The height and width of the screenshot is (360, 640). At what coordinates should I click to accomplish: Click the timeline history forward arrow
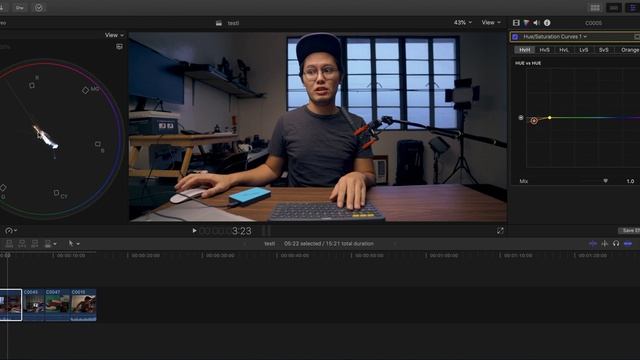coord(395,244)
